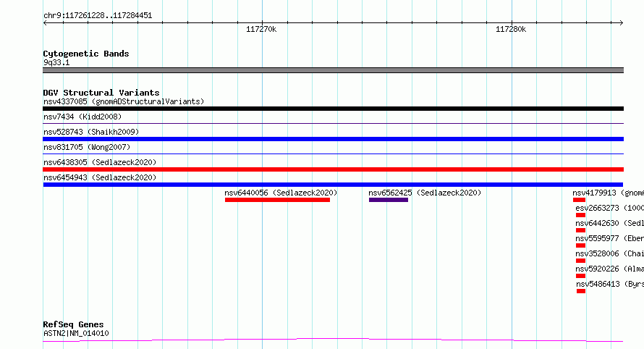Select the Cytogenetic Bands track title

tap(86, 54)
